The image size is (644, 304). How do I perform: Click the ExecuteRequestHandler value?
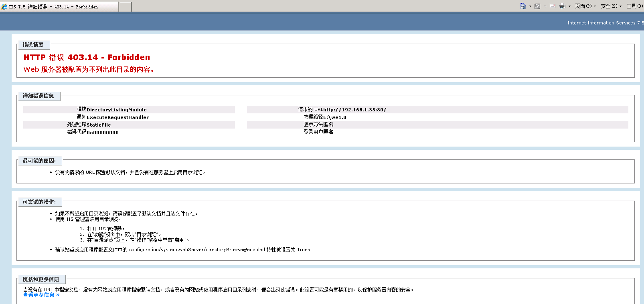[x=117, y=117]
